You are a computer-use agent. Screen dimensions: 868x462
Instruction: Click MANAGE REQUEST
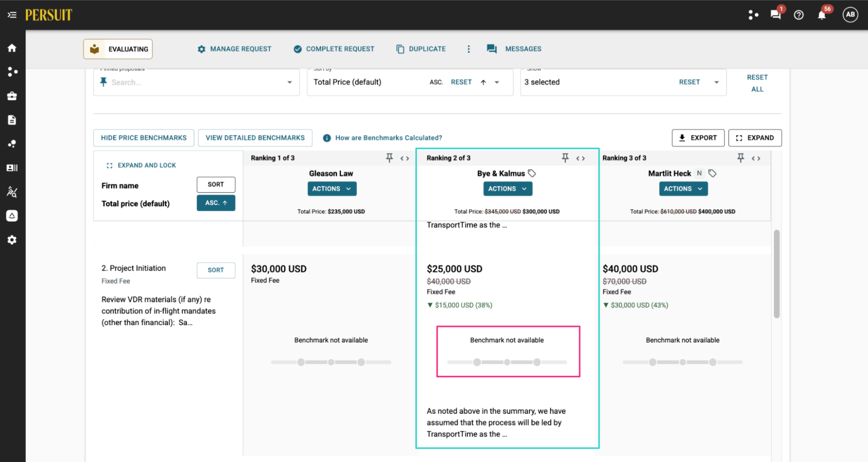coord(234,49)
